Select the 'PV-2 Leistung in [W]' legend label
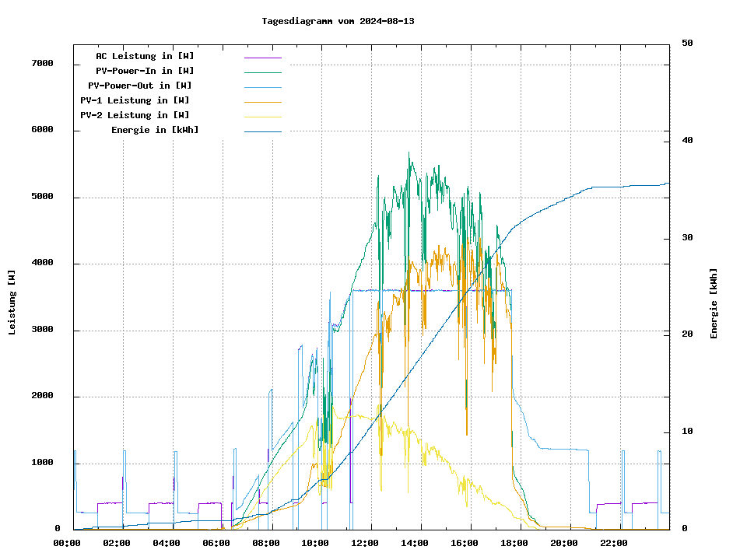747x560 pixels. click(x=135, y=115)
